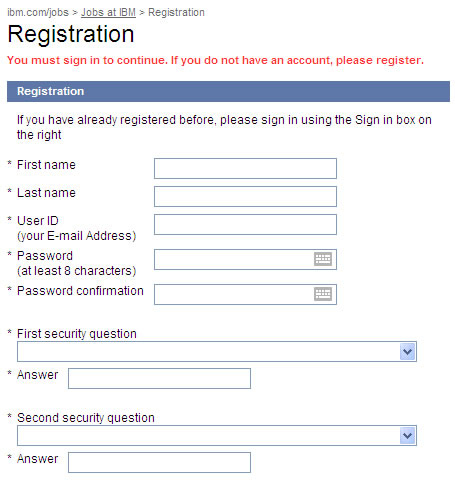Expand the First security question dropdown arrow
Viewport: 455px width, 485px height.
[408, 351]
